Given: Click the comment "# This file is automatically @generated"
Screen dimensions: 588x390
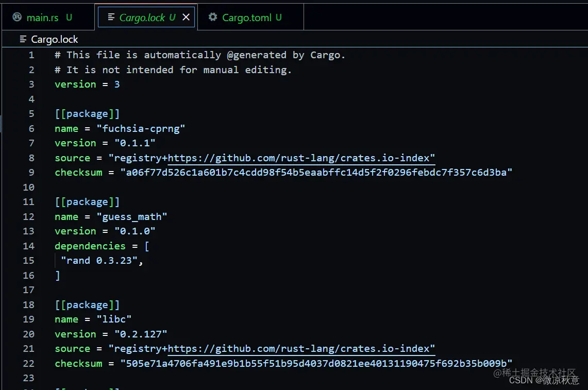Looking at the screenshot, I should tap(170, 55).
